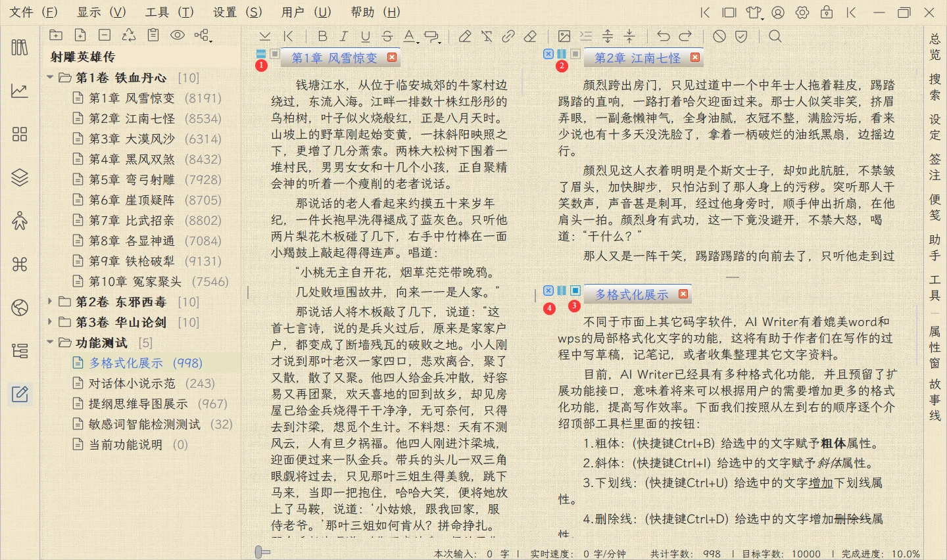Open the stacked layers sidebar icon
This screenshot has width=947, height=560.
coord(20,177)
